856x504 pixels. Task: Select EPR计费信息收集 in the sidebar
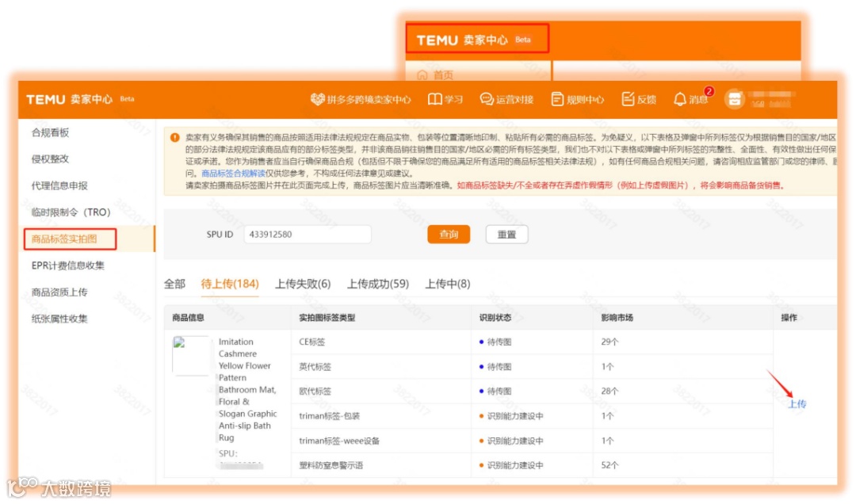click(x=67, y=265)
